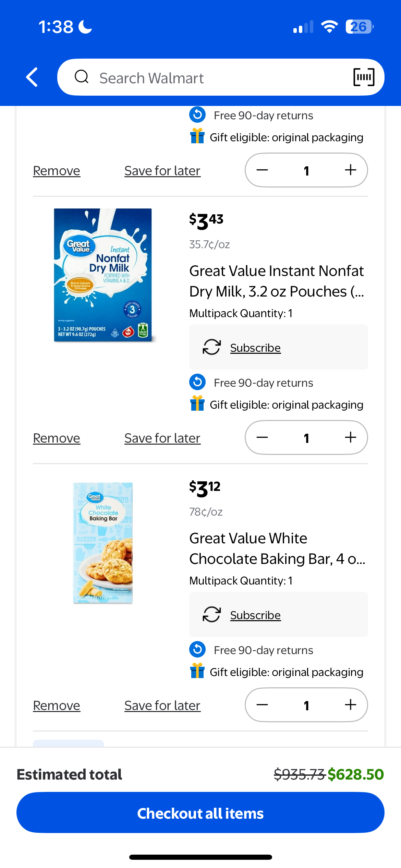Increase quantity of the topmost cart item
The width and height of the screenshot is (401, 868).
coord(350,170)
